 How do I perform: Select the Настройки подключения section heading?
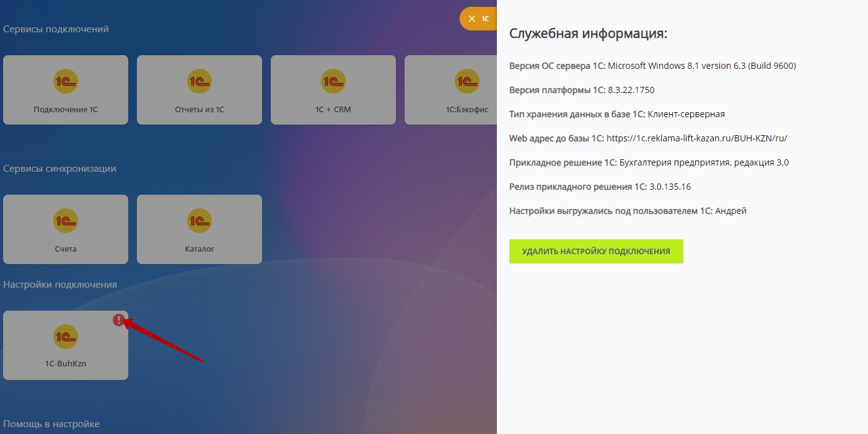point(60,285)
